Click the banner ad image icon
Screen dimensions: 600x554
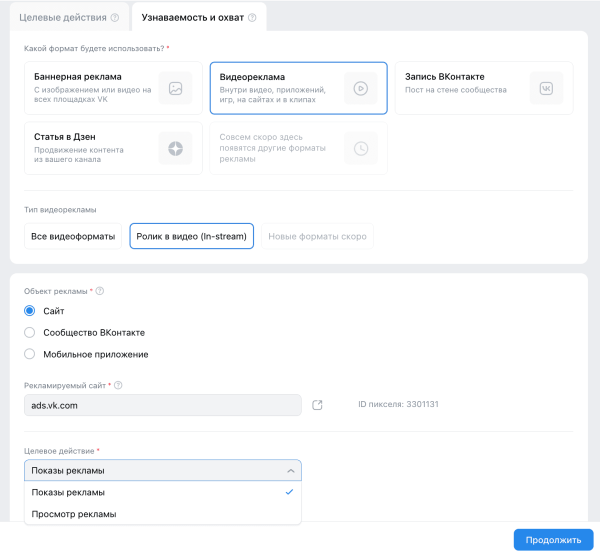[175, 88]
